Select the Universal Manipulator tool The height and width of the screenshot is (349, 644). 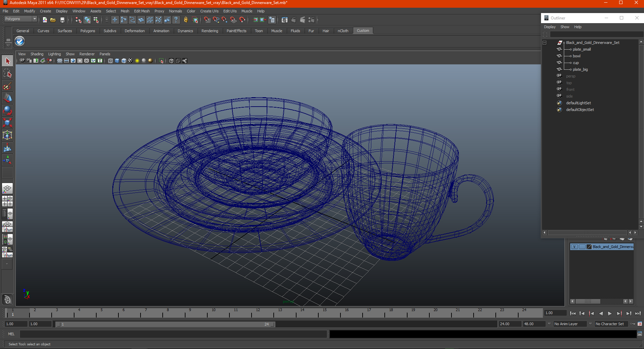tap(7, 135)
